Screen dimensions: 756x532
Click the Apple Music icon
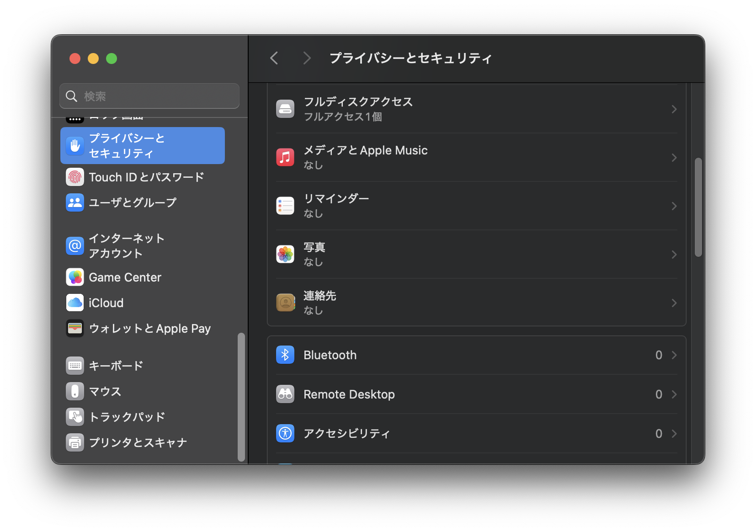pos(285,157)
